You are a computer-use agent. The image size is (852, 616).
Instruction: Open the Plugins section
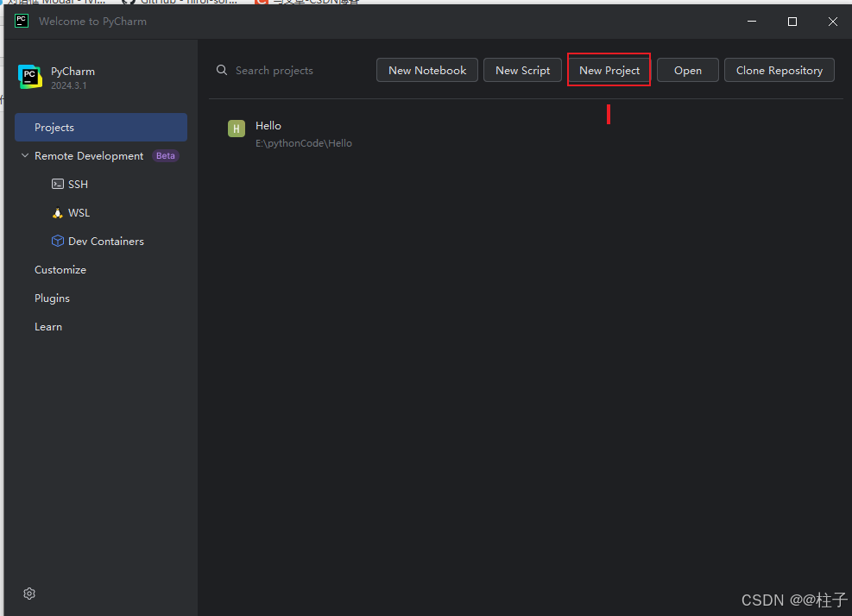(x=52, y=299)
